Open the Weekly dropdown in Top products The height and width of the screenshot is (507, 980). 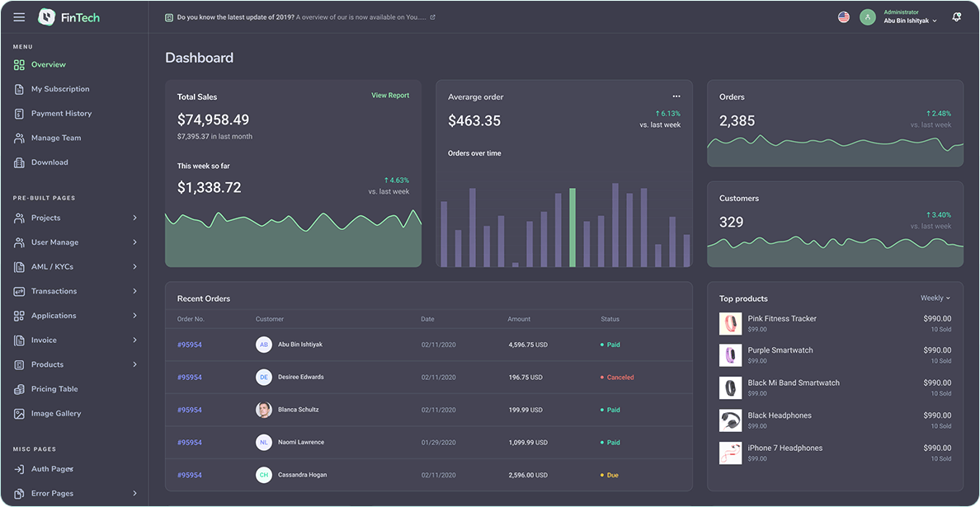tap(935, 298)
